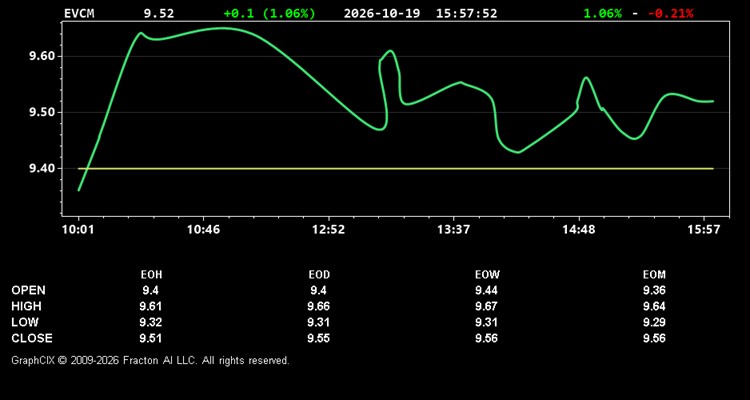Click the 9.40 y-axis label
The width and height of the screenshot is (750, 400).
tap(43, 168)
